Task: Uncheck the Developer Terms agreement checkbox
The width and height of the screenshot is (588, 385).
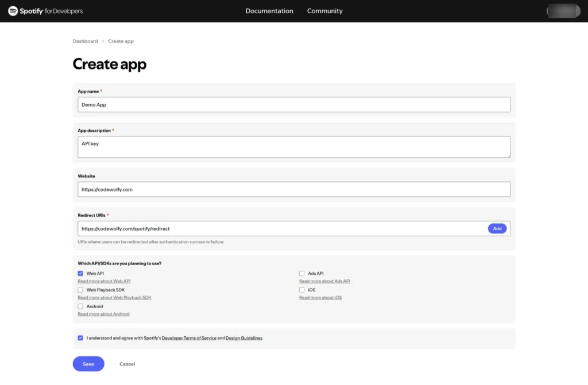Action: (x=80, y=338)
